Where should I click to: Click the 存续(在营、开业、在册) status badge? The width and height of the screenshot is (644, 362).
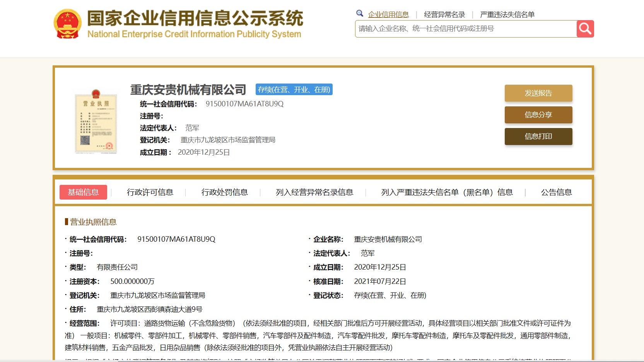click(x=294, y=89)
